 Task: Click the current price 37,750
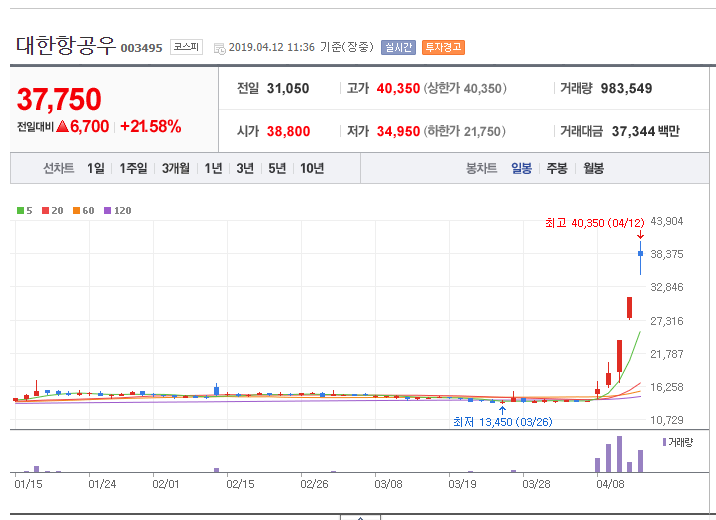[59, 99]
